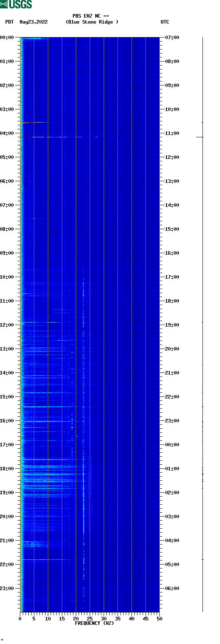The image size is (220, 644).
Task: Click the PDT time label '13:00'
Action: pyautogui.click(x=7, y=349)
